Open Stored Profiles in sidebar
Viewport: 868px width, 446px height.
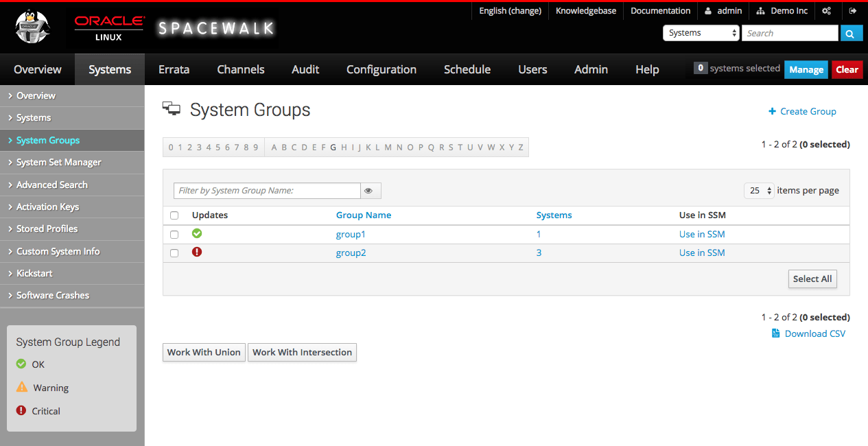pos(72,228)
